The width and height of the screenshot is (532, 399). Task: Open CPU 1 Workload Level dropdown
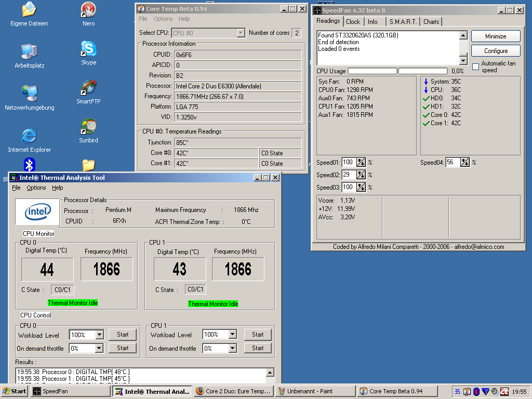click(232, 335)
